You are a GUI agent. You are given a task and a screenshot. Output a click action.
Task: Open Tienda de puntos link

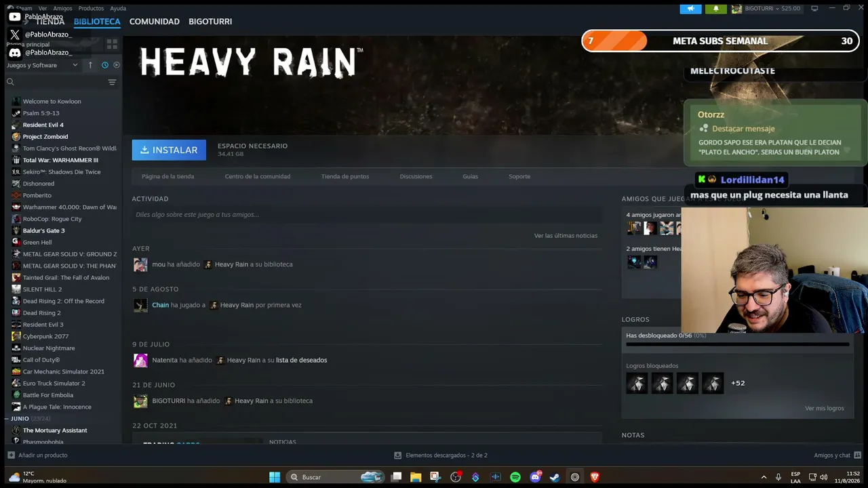pos(345,176)
